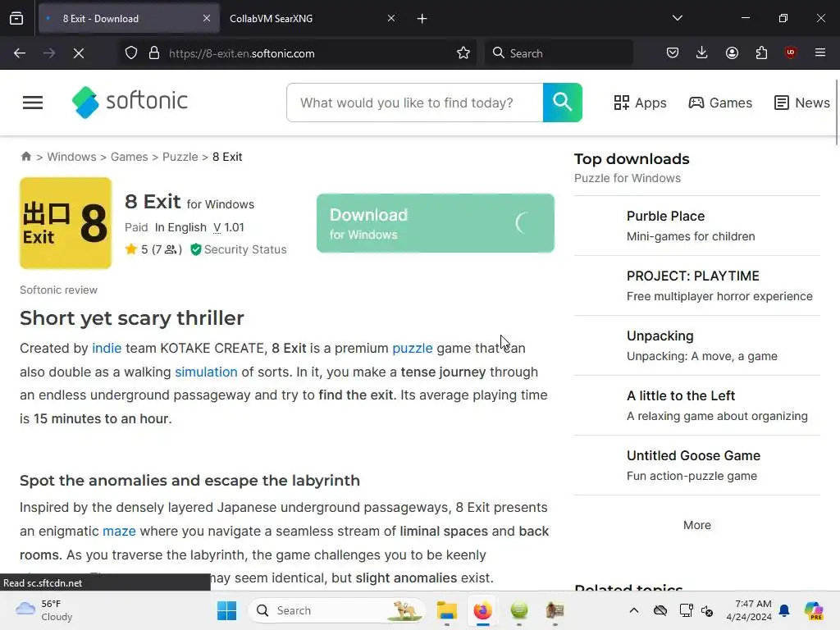Expand the list all tabs dropdown

(677, 18)
